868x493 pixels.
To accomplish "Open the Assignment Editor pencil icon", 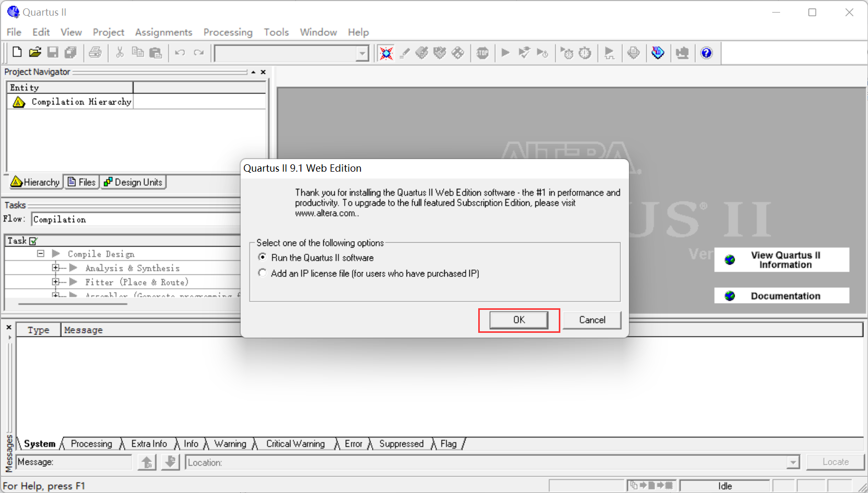I will point(404,52).
